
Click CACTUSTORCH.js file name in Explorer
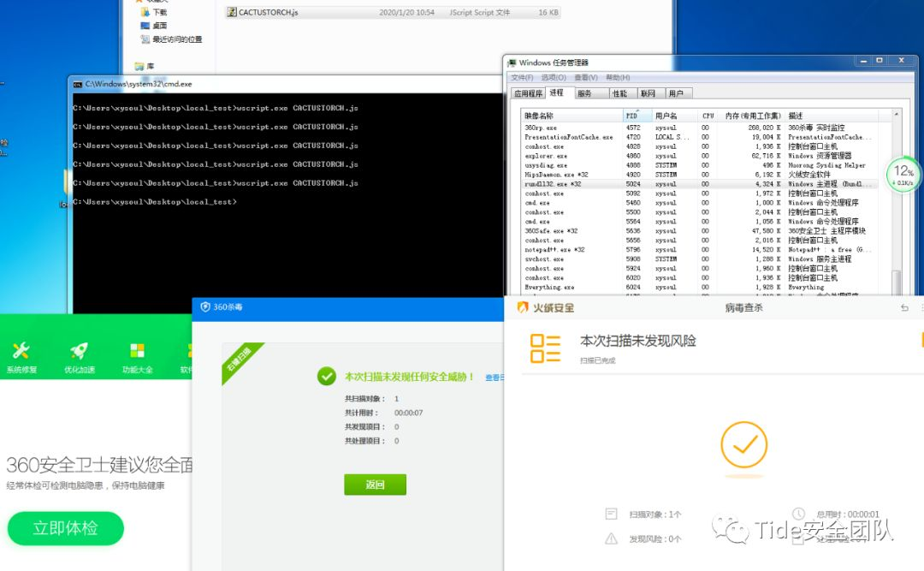(268, 12)
